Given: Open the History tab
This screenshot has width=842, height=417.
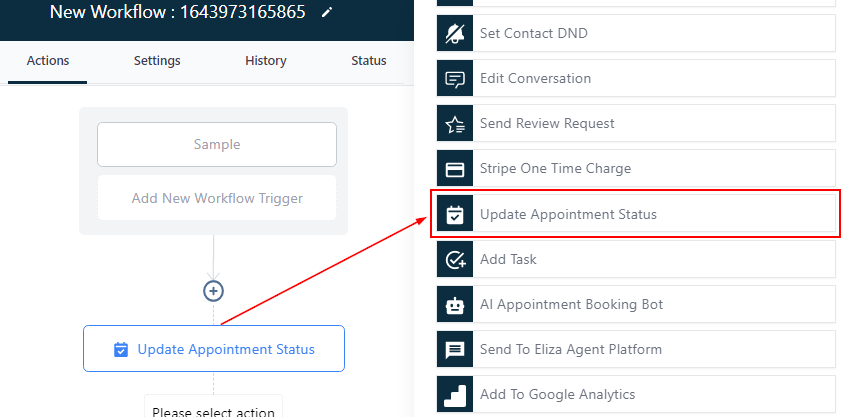Looking at the screenshot, I should [266, 61].
